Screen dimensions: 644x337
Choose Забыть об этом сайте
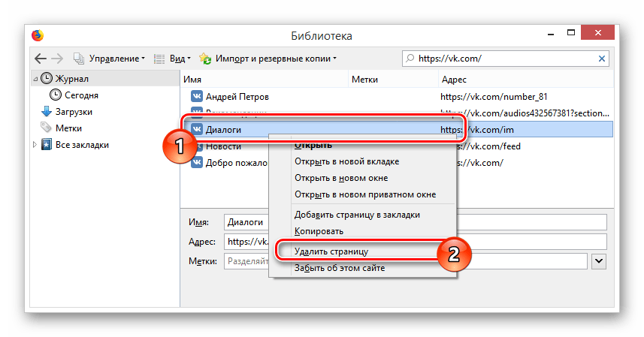pos(339,268)
